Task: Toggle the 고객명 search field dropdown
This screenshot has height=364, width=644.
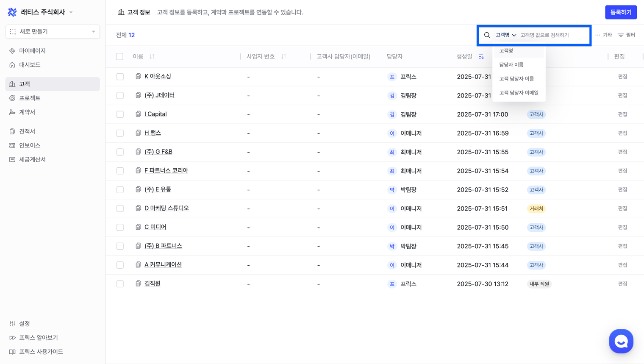Action: pos(506,35)
